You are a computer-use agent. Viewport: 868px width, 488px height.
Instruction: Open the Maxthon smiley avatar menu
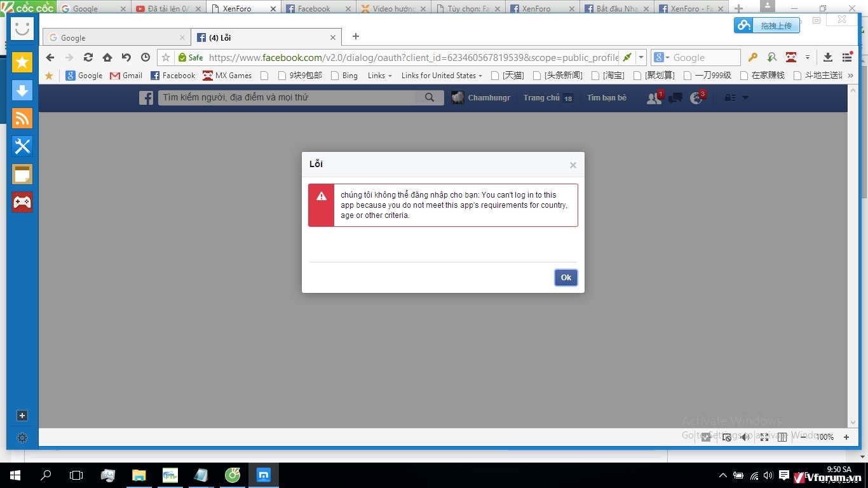pos(22,29)
